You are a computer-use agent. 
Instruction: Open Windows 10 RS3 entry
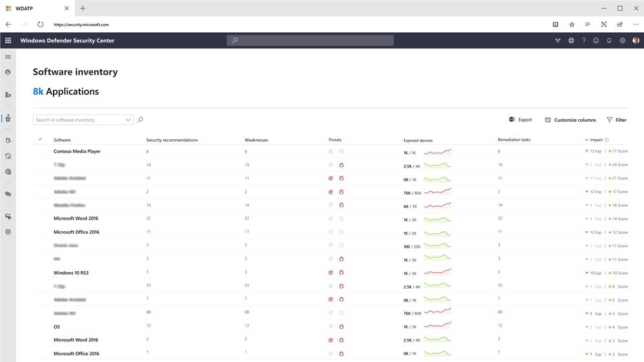pyautogui.click(x=71, y=272)
